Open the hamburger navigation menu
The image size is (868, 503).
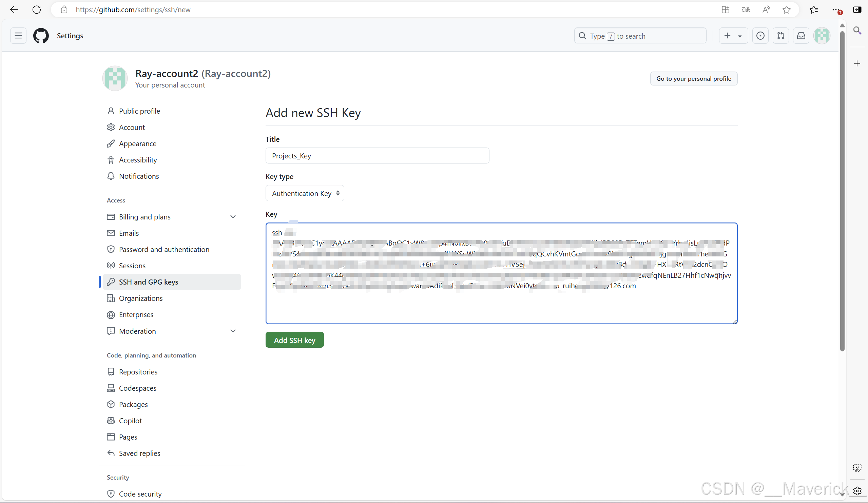pos(18,36)
